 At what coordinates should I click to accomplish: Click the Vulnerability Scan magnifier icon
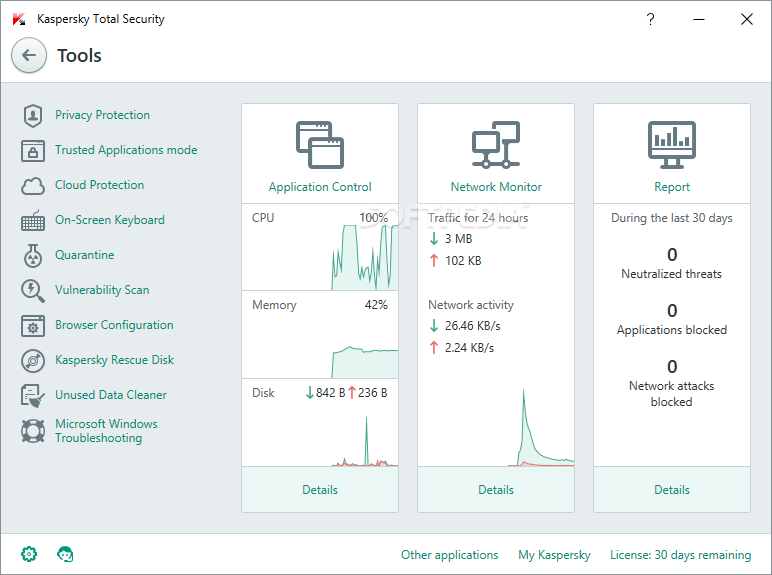[33, 290]
